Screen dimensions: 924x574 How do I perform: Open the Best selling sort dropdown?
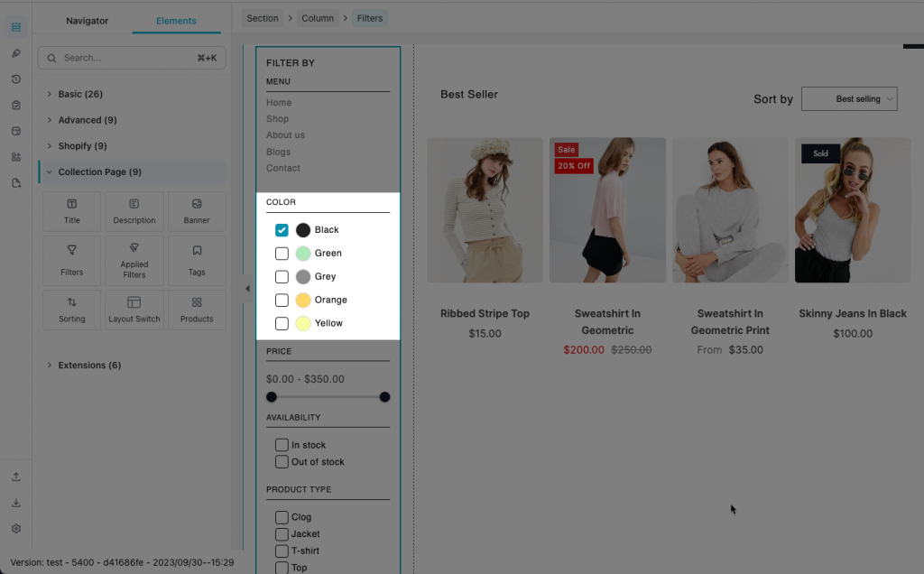[x=849, y=99]
